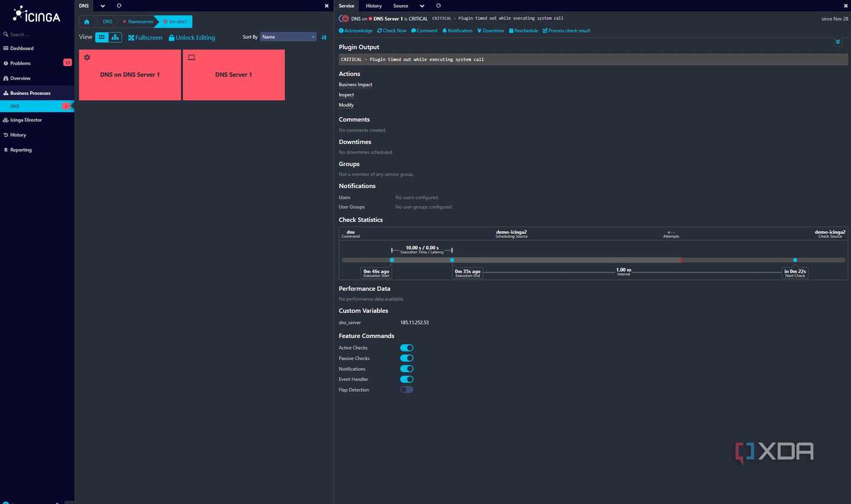
Task: Open the DNS on DNS Server 1 tile
Action: click(130, 75)
